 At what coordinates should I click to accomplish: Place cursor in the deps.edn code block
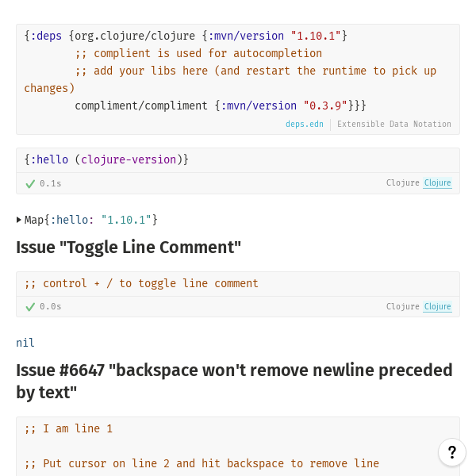238,71
